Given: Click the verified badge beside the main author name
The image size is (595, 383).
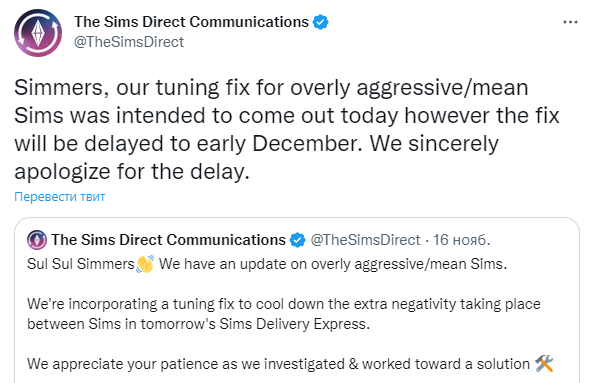Looking at the screenshot, I should click(x=321, y=22).
